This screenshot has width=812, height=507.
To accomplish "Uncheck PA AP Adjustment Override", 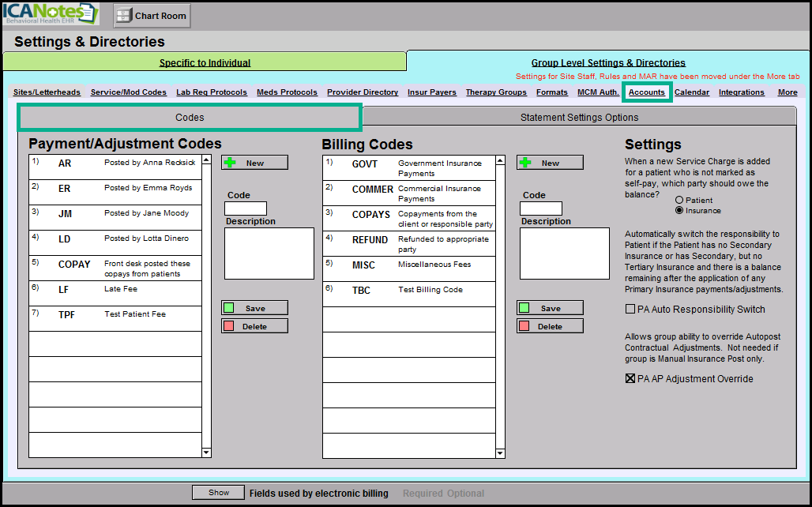I will tap(630, 379).
